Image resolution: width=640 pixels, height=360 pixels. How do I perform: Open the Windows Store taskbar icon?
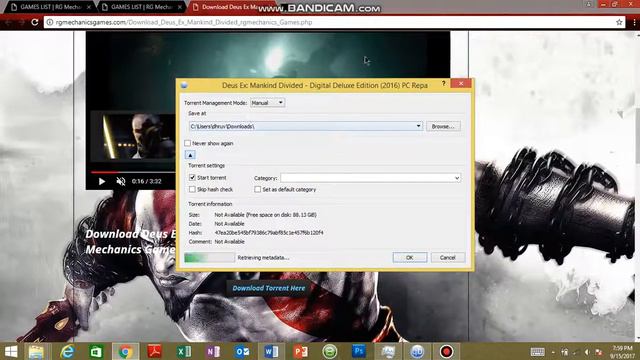click(96, 351)
